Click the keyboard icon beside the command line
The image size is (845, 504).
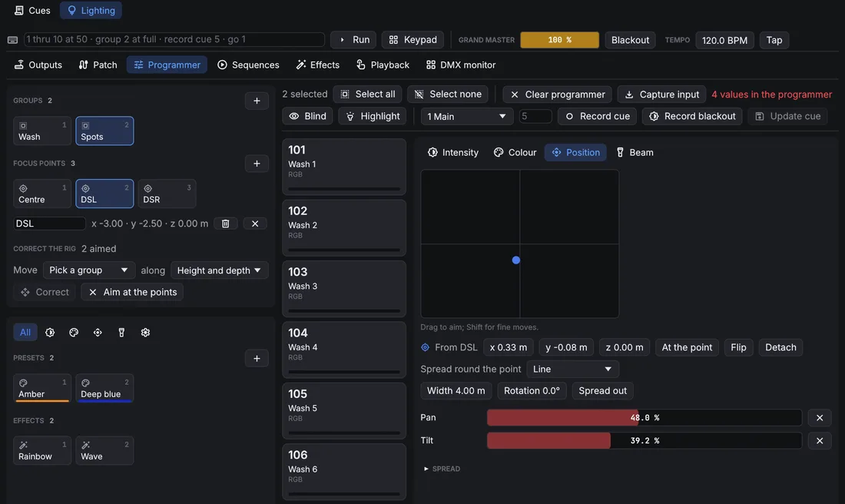pos(12,40)
